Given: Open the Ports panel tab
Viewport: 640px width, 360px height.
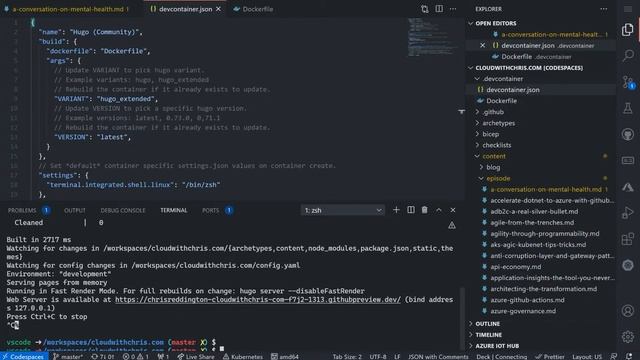Looking at the screenshot, I should click(x=217, y=210).
